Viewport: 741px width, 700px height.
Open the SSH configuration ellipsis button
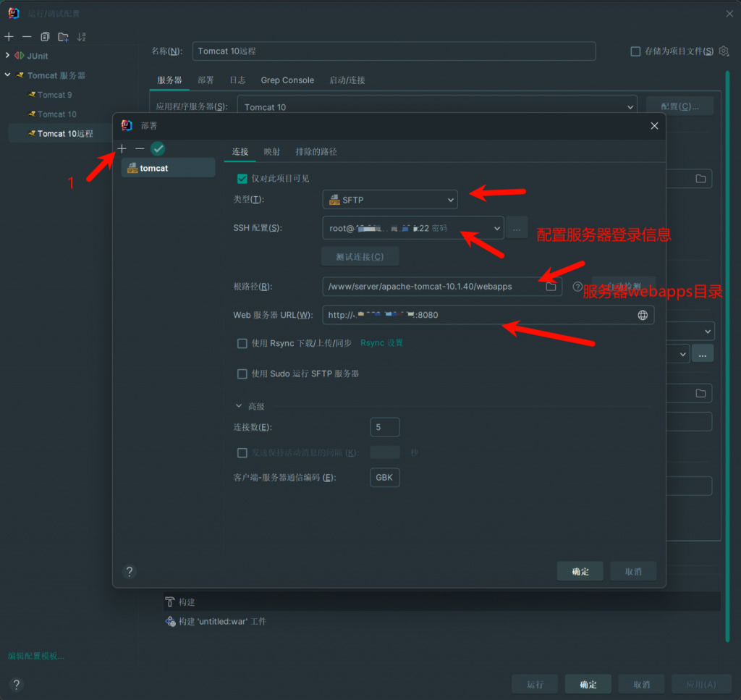coord(517,228)
